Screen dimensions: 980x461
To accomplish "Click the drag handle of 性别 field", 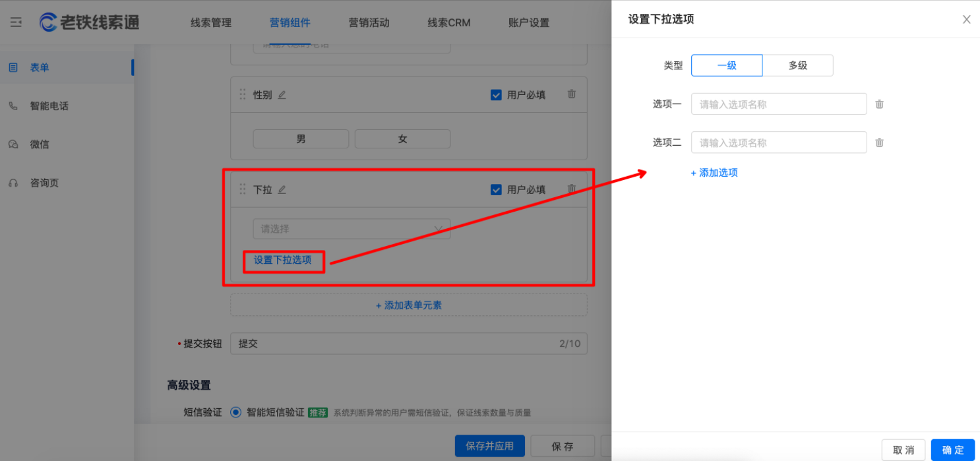I will coord(243,94).
